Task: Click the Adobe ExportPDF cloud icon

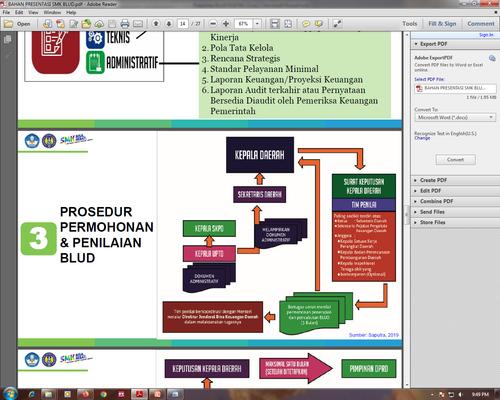Action: tap(492, 58)
